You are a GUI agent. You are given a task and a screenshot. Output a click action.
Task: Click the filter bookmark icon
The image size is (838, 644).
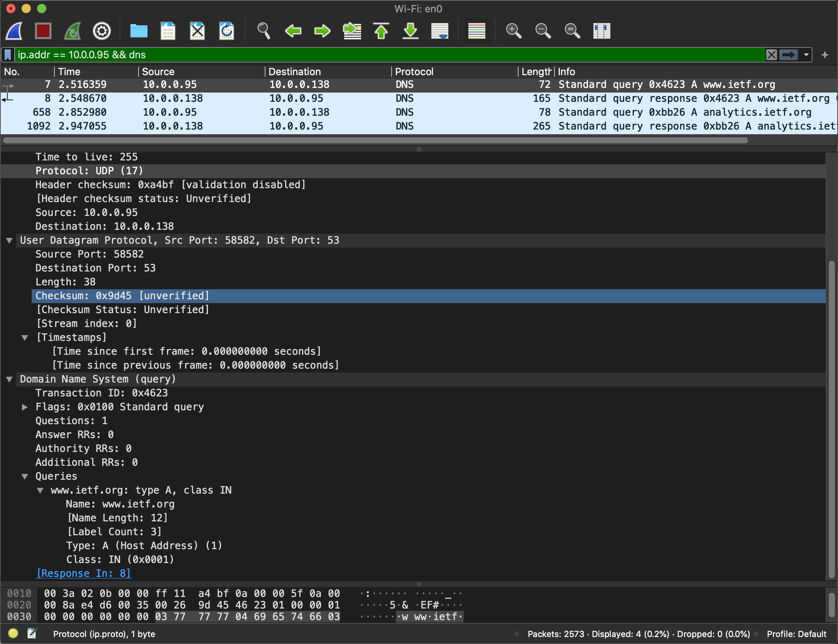click(x=8, y=55)
